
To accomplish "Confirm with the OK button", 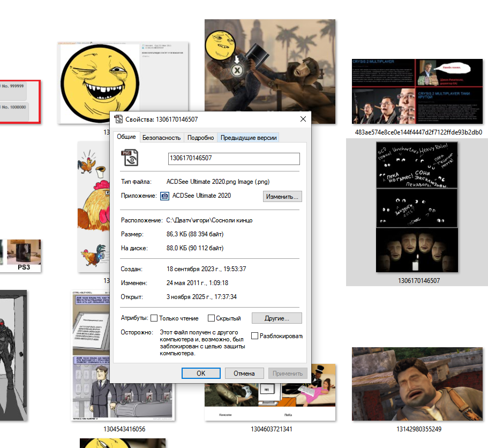I will (x=201, y=374).
